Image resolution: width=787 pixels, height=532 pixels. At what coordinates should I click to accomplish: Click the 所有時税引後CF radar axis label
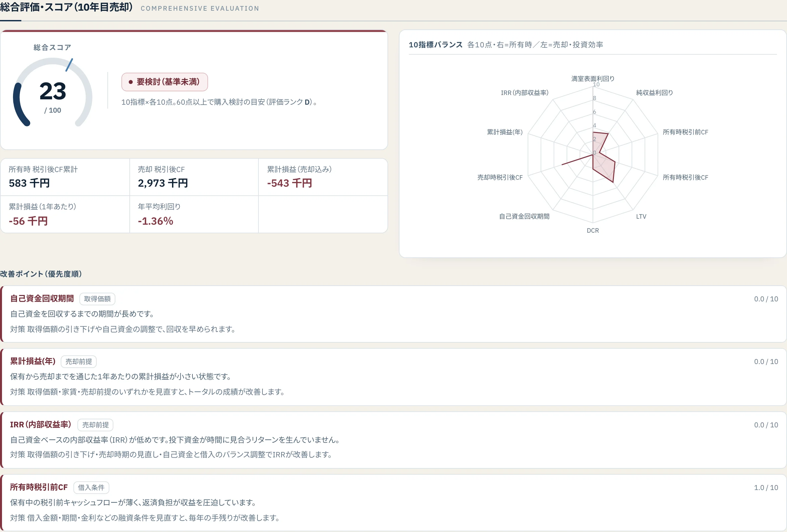click(x=685, y=177)
